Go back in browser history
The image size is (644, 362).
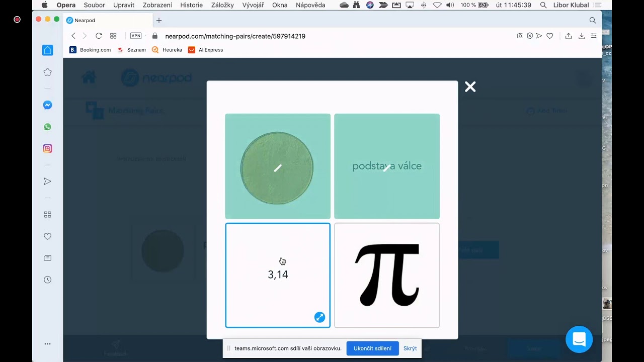(x=73, y=36)
